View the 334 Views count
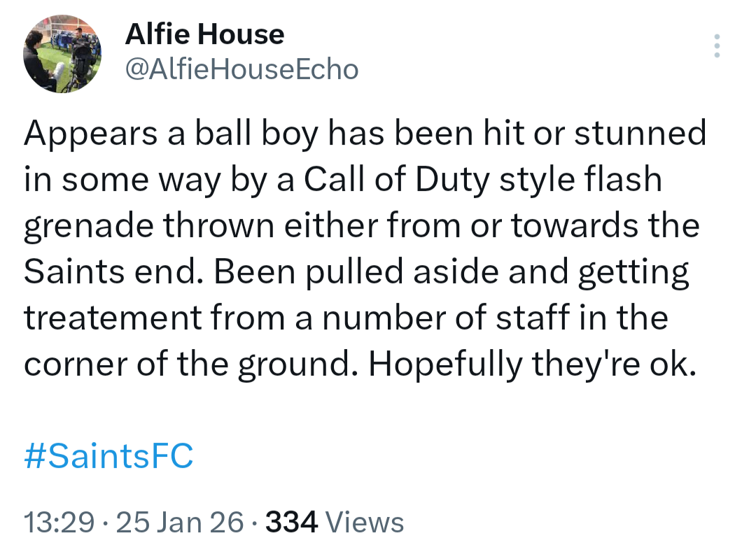Image resolution: width=756 pixels, height=554 pixels. 333,522
